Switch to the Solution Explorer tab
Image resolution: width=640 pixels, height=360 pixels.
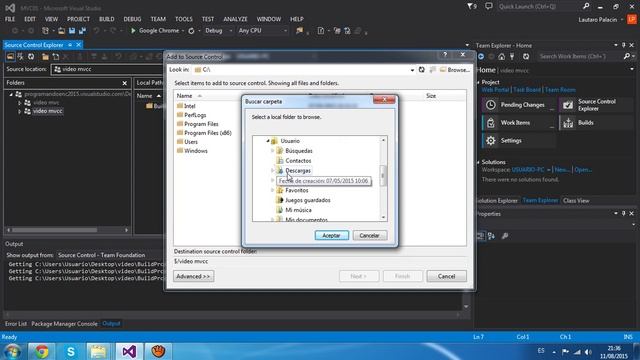tap(497, 200)
